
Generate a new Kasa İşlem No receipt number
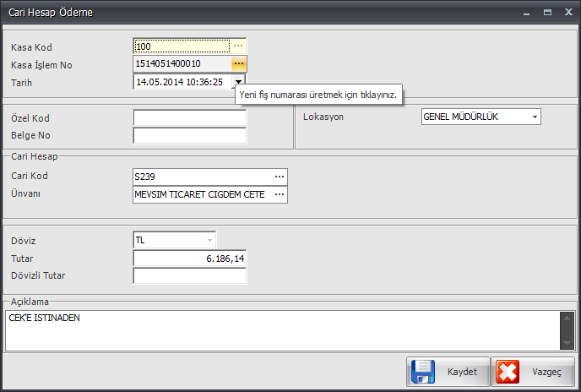tap(239, 64)
